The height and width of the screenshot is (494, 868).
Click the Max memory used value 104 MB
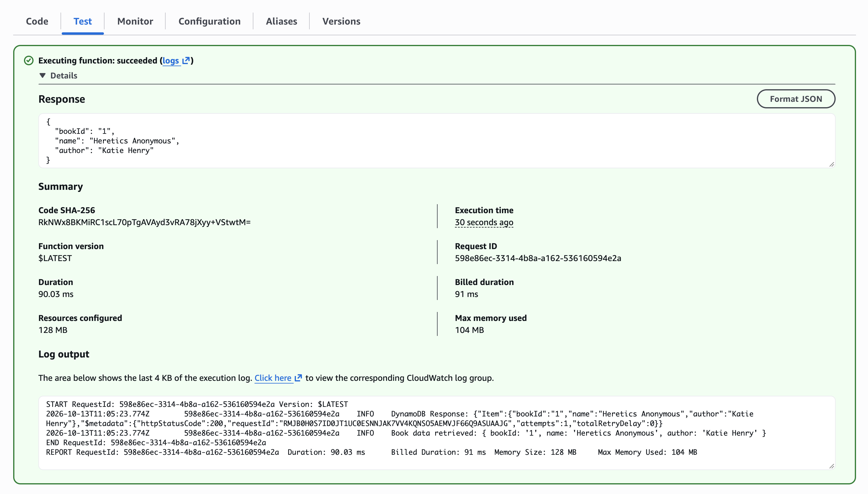[x=469, y=330]
